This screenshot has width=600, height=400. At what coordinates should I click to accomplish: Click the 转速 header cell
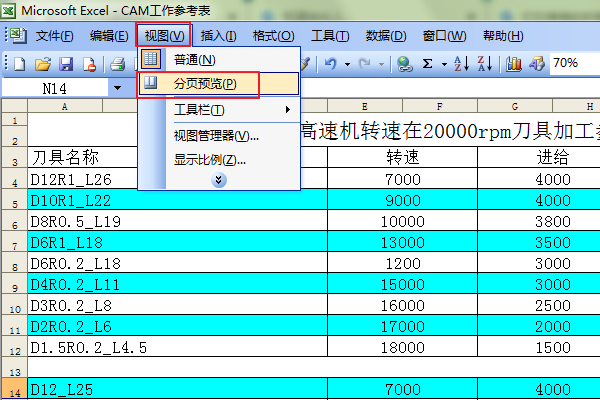(403, 157)
